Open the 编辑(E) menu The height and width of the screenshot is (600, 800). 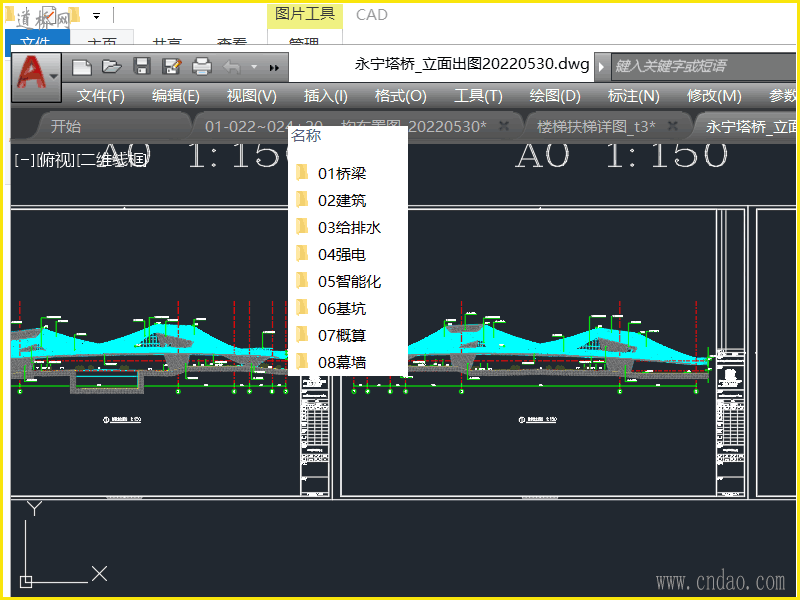pos(176,96)
